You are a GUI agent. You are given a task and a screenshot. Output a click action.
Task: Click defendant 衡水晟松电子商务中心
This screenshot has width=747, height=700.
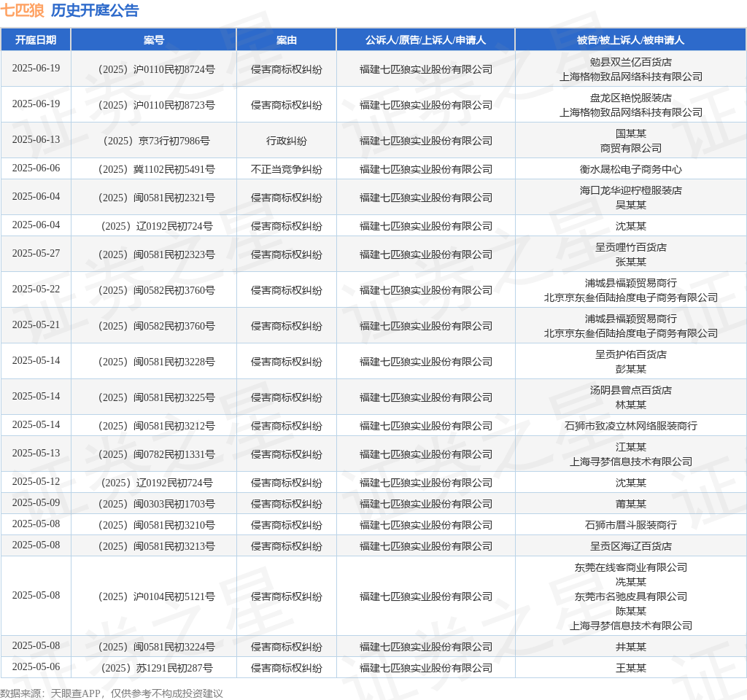click(631, 169)
